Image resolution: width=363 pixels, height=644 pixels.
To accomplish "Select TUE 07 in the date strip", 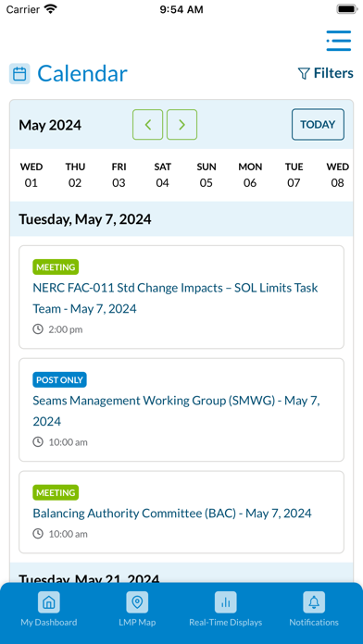I will coord(294,175).
